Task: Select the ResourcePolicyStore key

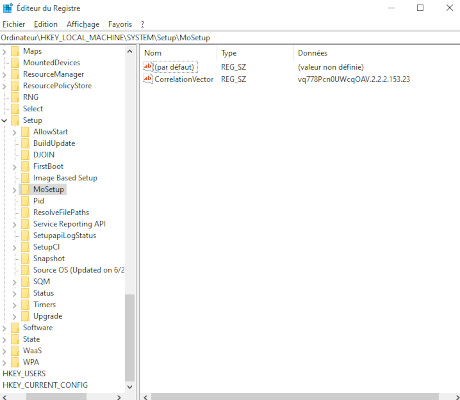Action: click(x=57, y=86)
